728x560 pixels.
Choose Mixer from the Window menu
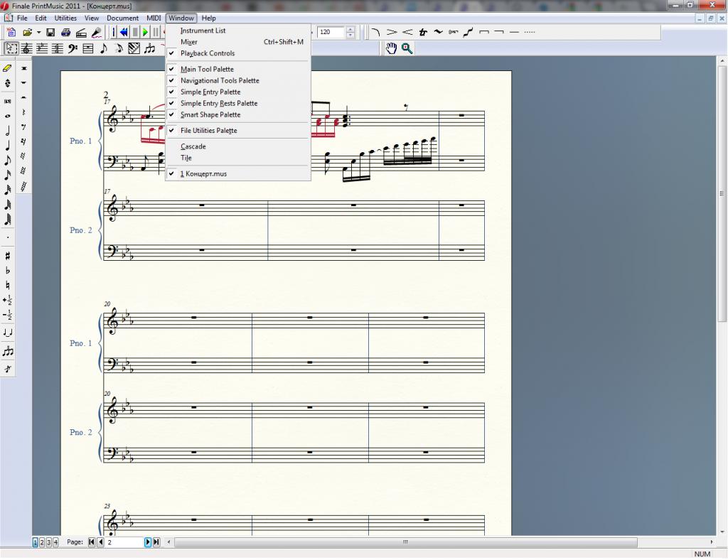click(189, 42)
